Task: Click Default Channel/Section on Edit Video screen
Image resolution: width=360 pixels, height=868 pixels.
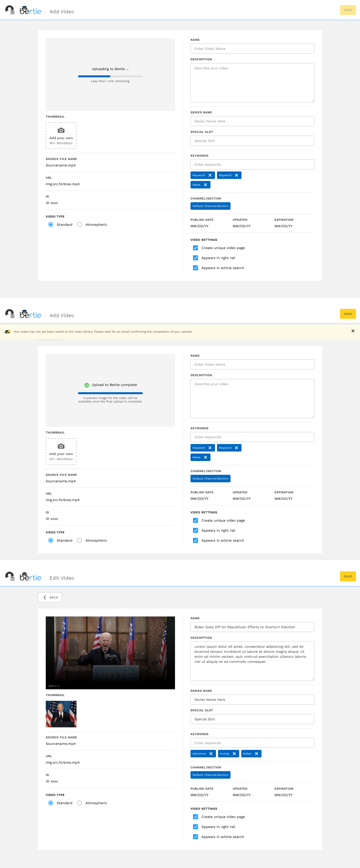Action: point(210,775)
